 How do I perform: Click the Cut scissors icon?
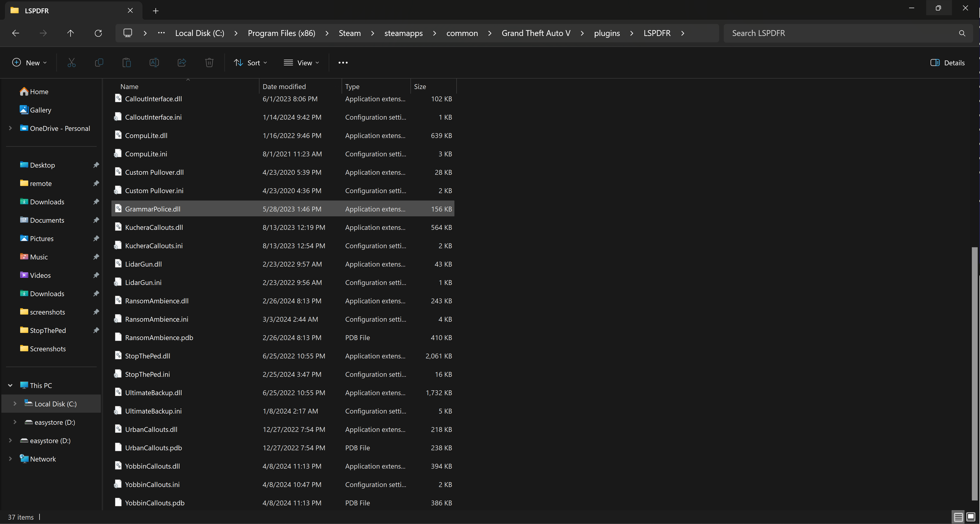click(x=71, y=63)
